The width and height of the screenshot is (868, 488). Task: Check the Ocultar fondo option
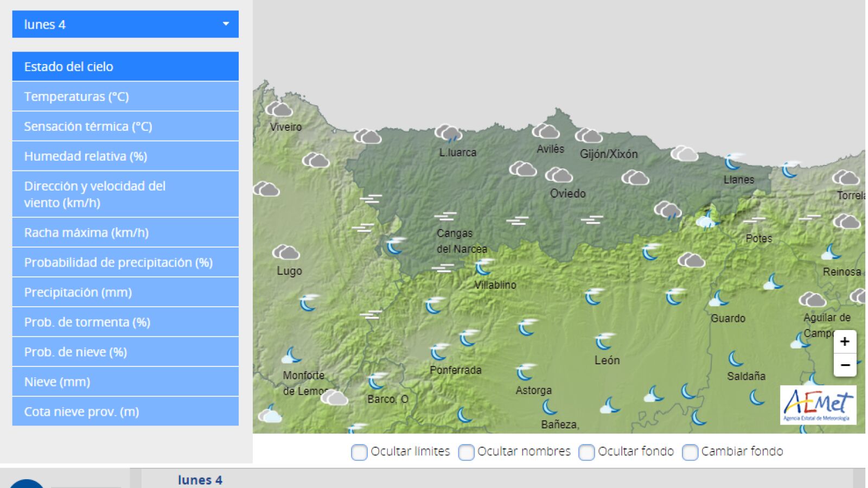tap(586, 452)
